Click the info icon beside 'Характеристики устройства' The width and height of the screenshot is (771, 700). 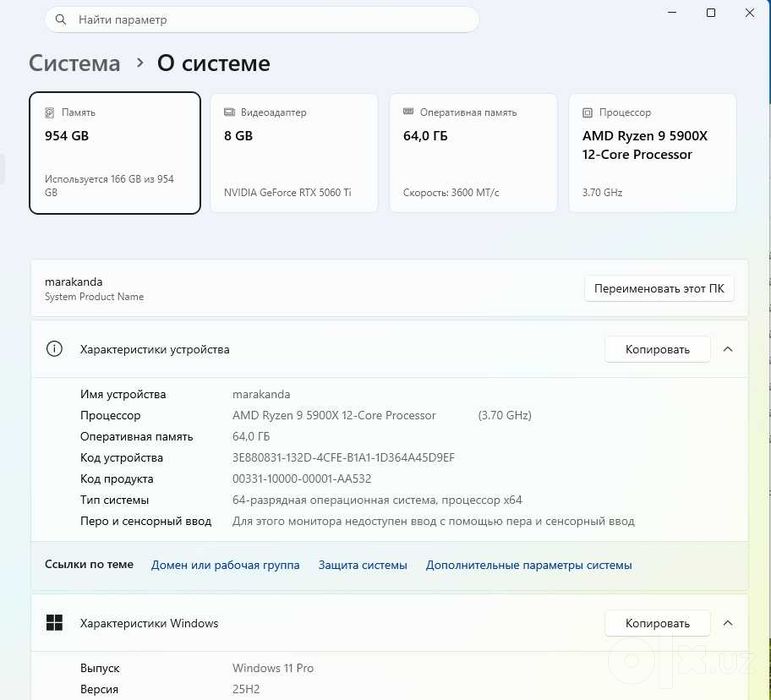(54, 349)
